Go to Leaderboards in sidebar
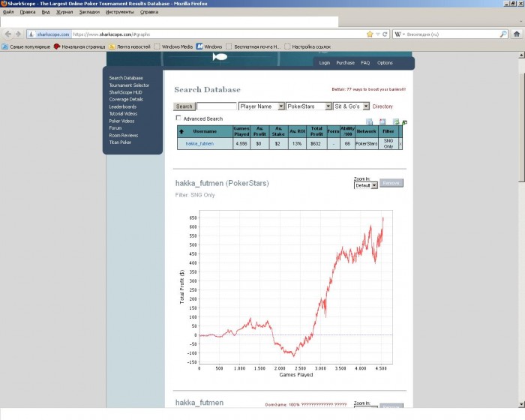This screenshot has height=420, width=525. click(x=122, y=106)
